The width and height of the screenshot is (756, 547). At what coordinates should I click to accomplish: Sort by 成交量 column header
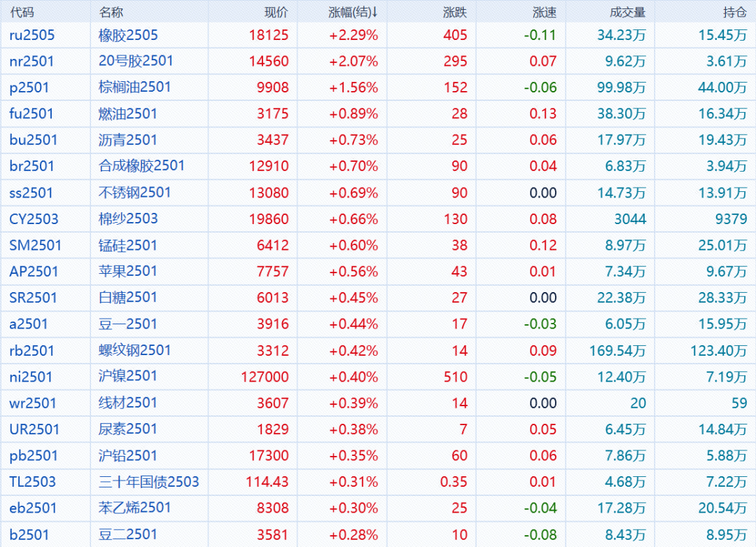(627, 12)
